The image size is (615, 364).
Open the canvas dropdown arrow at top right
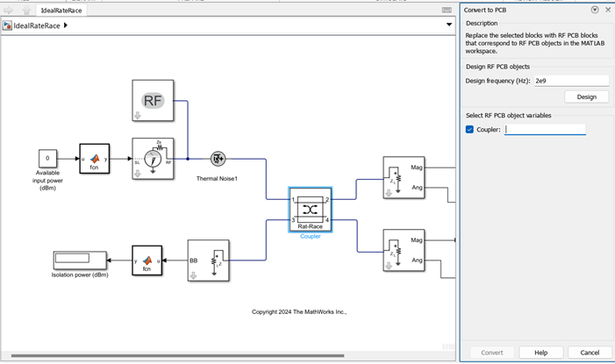tap(449, 25)
